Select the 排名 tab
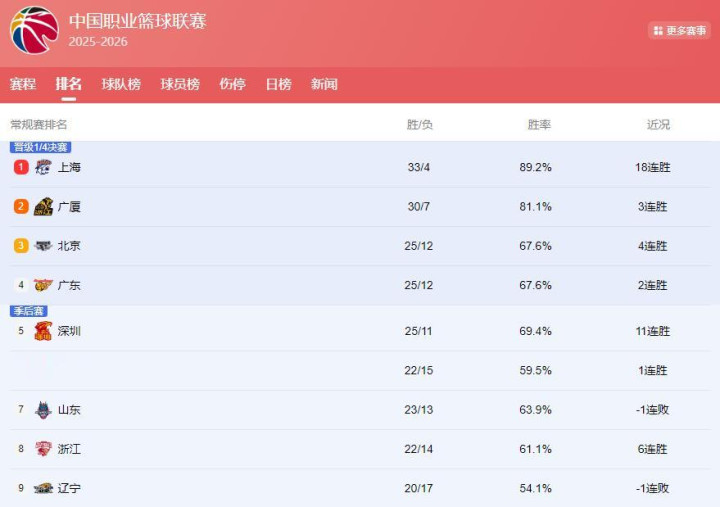This screenshot has width=720, height=507. [x=69, y=84]
